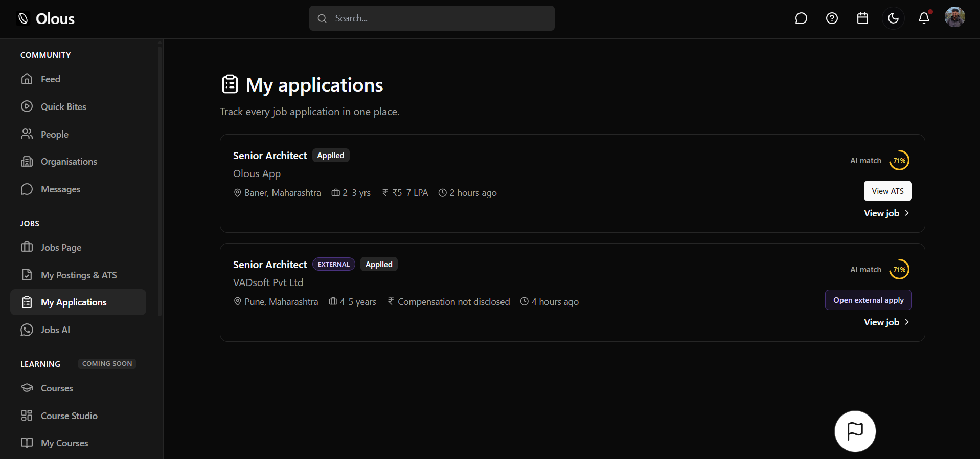Click the COMING SOON badge
Viewport: 980px width, 459px height.
point(107,364)
